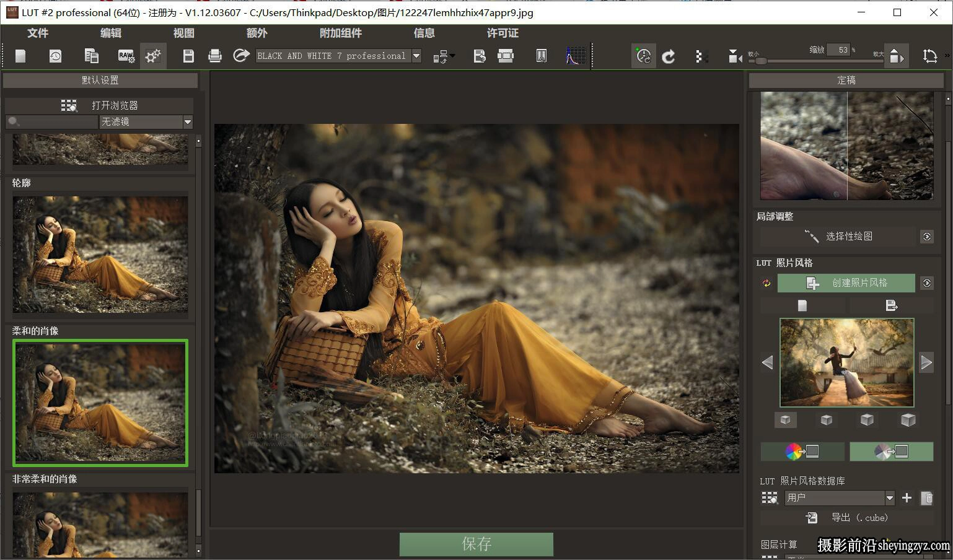Add a photo style with plus icon

click(907, 498)
